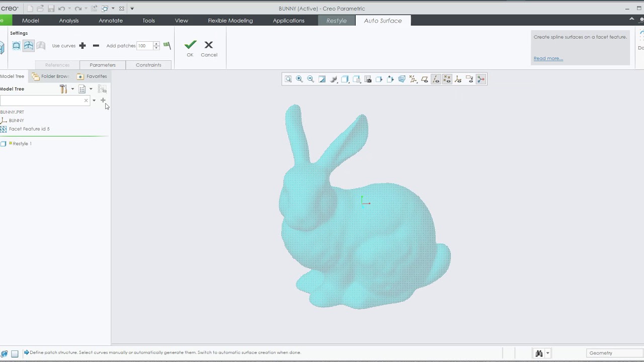Switch to the Restyle tab

[x=337, y=21]
